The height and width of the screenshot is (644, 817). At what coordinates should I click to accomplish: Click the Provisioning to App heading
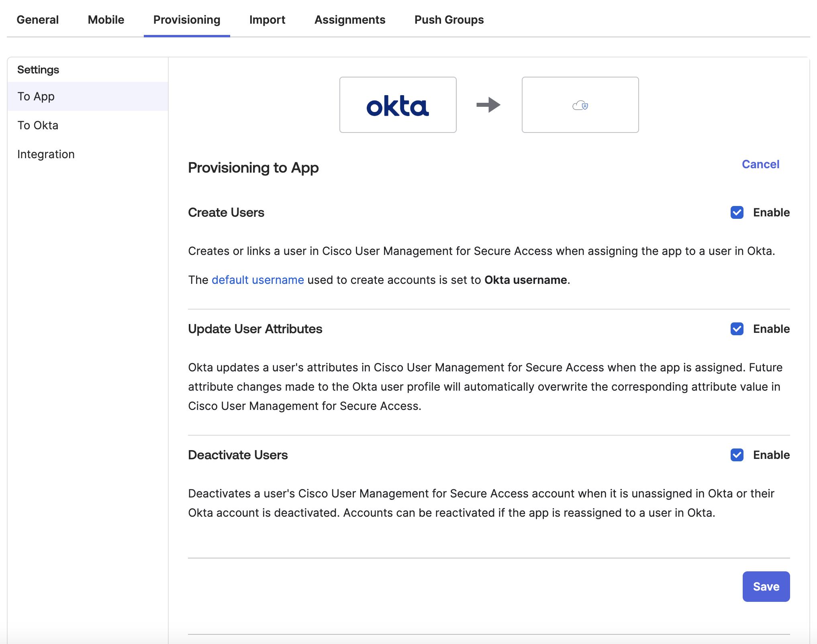[253, 167]
